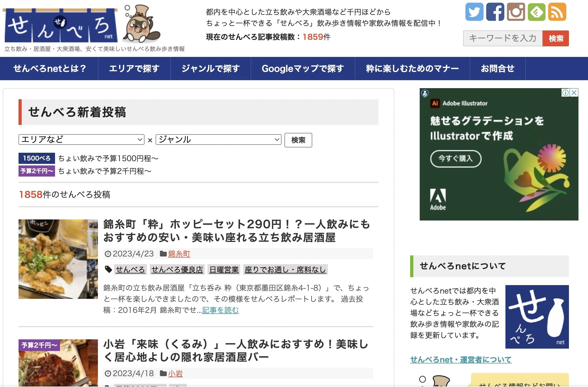Click the folder icon next to 錦糸町

point(163,254)
